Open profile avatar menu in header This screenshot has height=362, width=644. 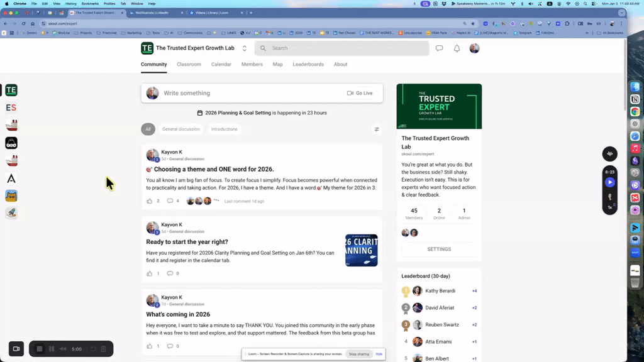pyautogui.click(x=474, y=48)
